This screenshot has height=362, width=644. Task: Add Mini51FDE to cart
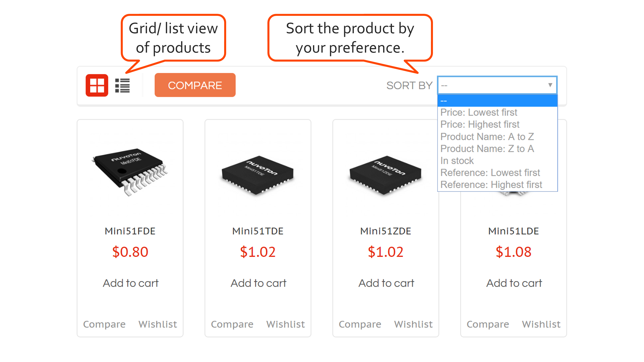pos(131,283)
